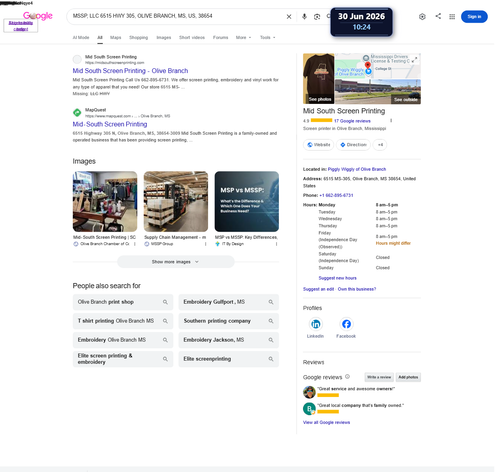Click the share icon in header

pos(438,16)
